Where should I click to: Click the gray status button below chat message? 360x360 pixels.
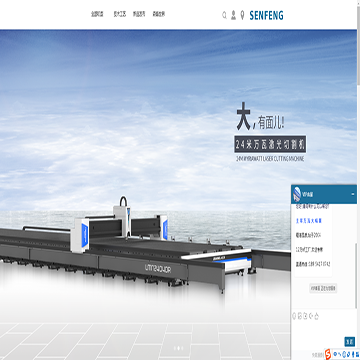pyautogui.click(x=323, y=288)
